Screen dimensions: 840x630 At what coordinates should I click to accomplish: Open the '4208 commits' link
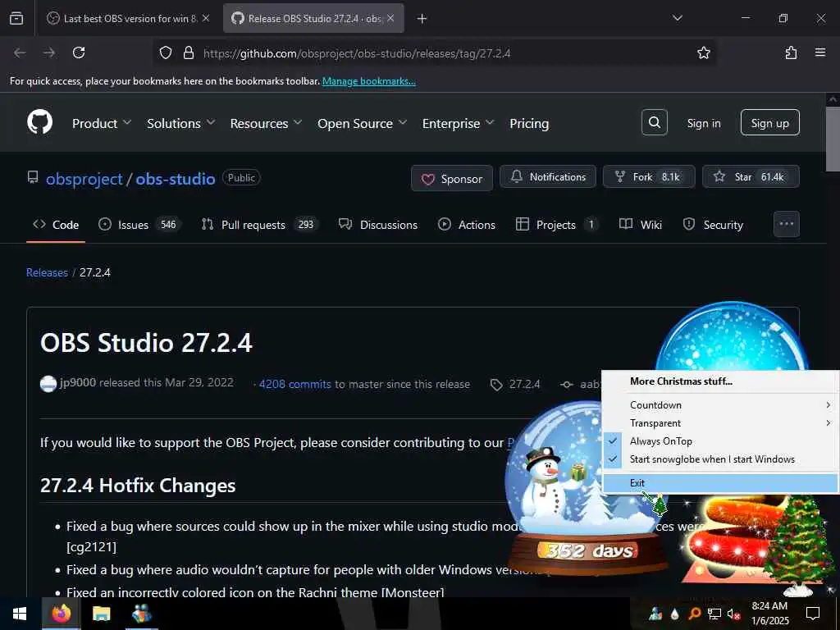(295, 384)
